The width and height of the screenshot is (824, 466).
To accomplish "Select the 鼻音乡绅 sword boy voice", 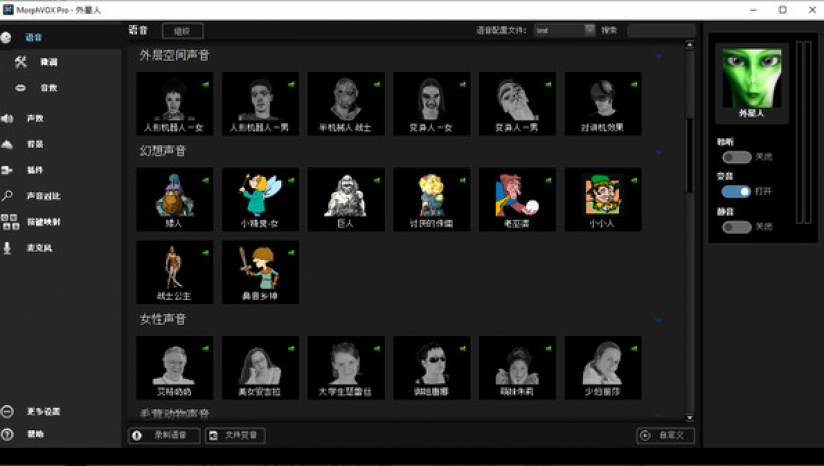I will [x=260, y=272].
